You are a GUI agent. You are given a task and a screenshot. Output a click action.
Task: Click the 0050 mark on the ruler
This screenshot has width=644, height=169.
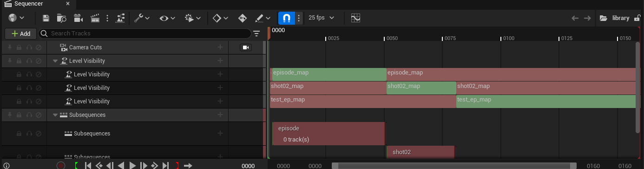[x=392, y=38]
